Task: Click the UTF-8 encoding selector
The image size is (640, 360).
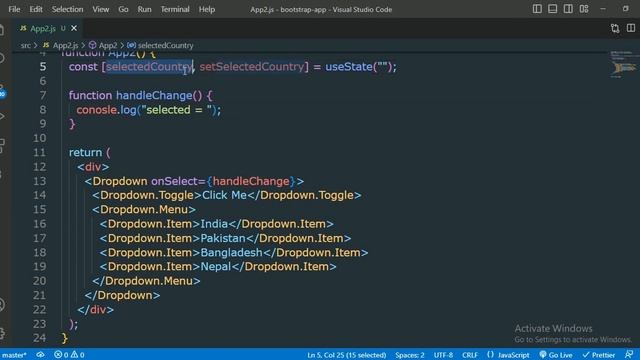Action: (x=443, y=355)
